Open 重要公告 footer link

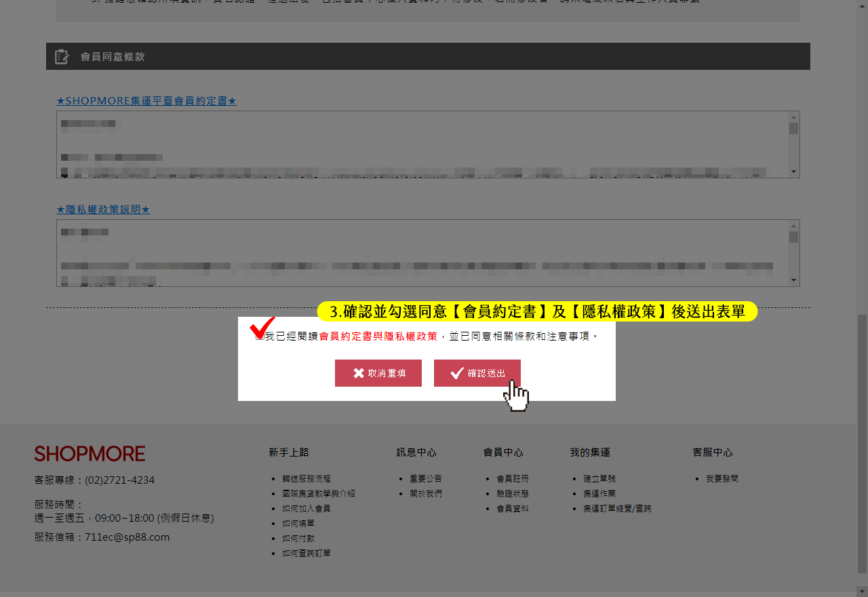click(x=426, y=479)
